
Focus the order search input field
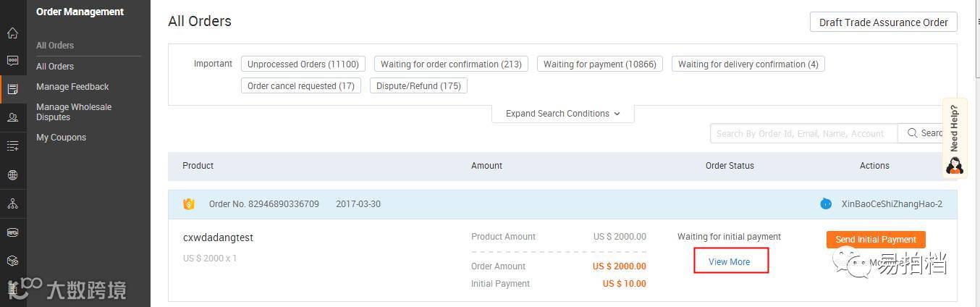(x=803, y=133)
